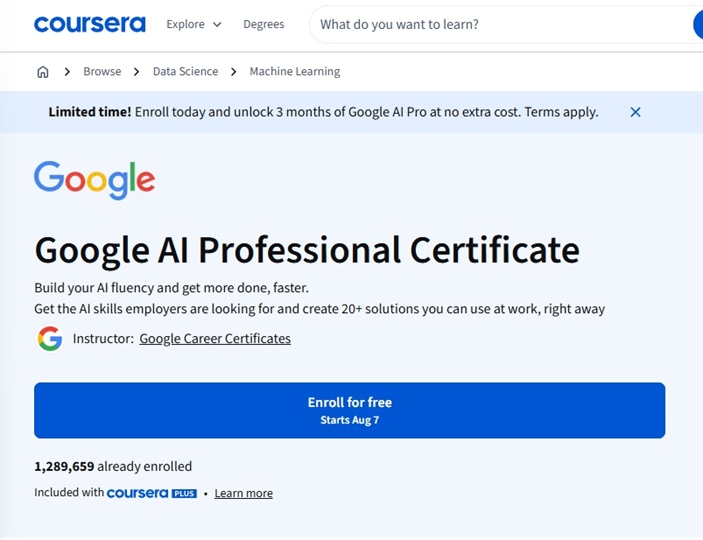Click the Coursera logo in header

click(90, 24)
